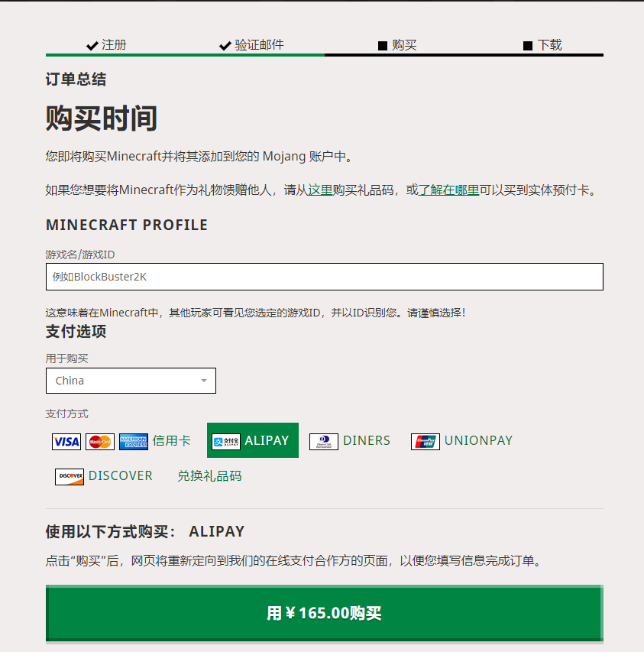Image resolution: width=644 pixels, height=652 pixels.
Task: Open the 这里 gift code link
Action: tap(320, 190)
